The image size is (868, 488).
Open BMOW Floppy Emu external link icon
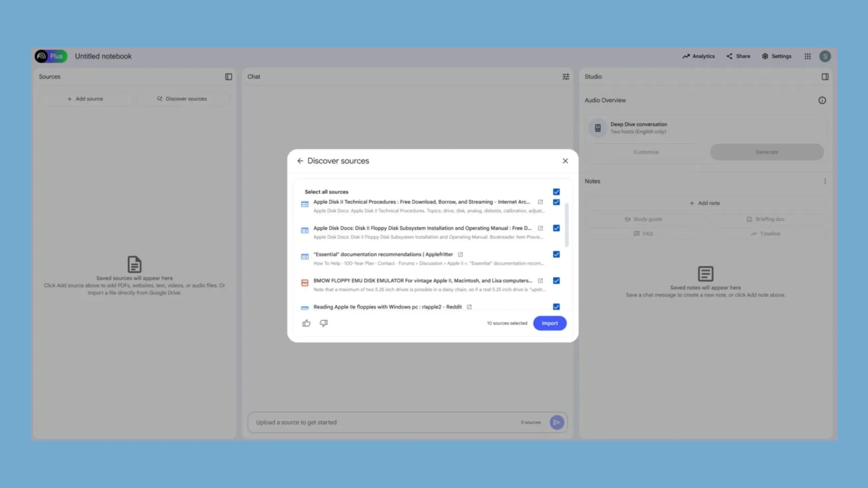(x=540, y=281)
